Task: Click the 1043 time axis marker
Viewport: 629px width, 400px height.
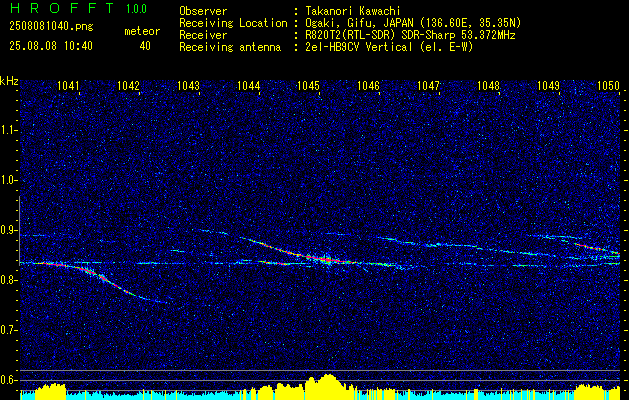Action: pos(188,85)
